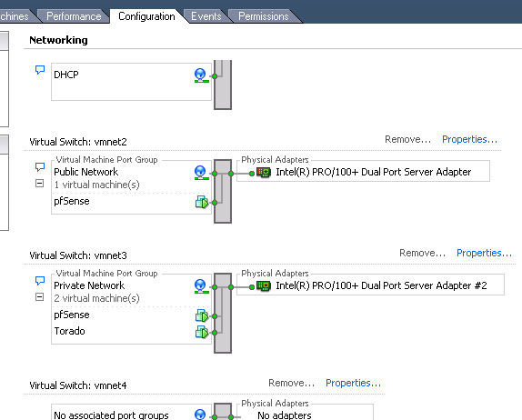The image size is (522, 420).
Task: Click the Torado virtual machine icon
Action: point(202,332)
